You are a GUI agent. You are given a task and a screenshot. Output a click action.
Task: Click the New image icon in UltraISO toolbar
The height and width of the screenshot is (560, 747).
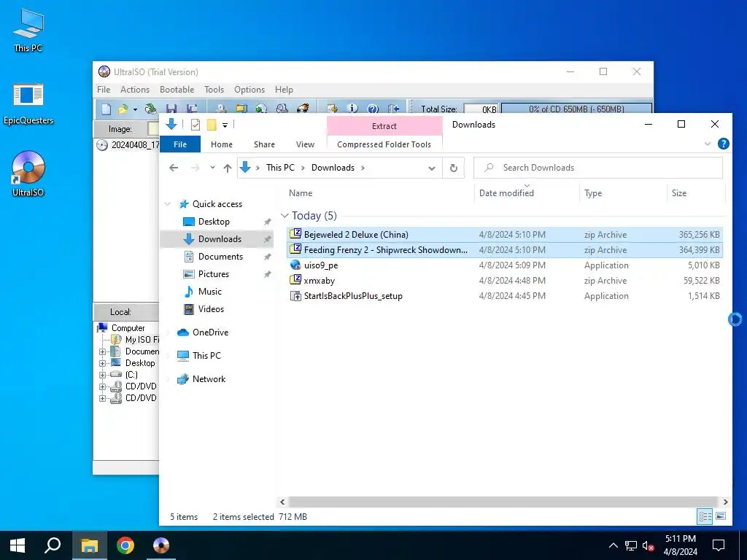106,109
